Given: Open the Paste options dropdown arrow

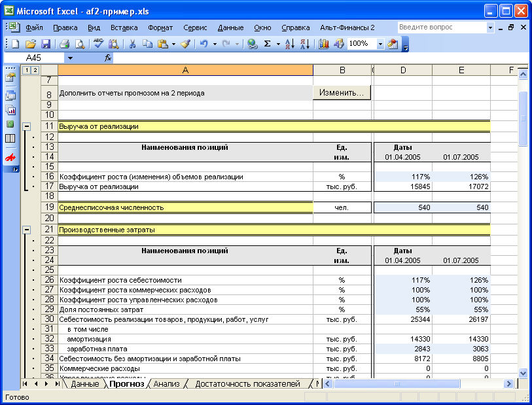Looking at the screenshot, I should pos(173,44).
